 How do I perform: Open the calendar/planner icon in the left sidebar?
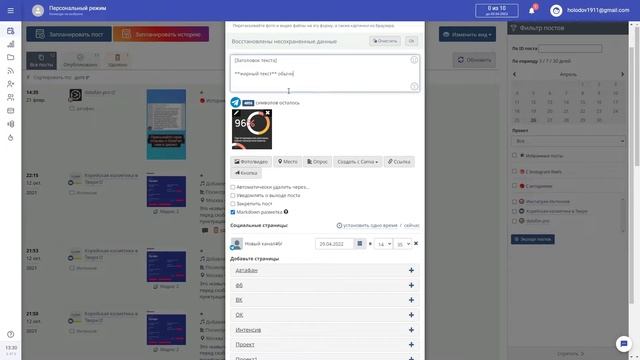pos(11,31)
